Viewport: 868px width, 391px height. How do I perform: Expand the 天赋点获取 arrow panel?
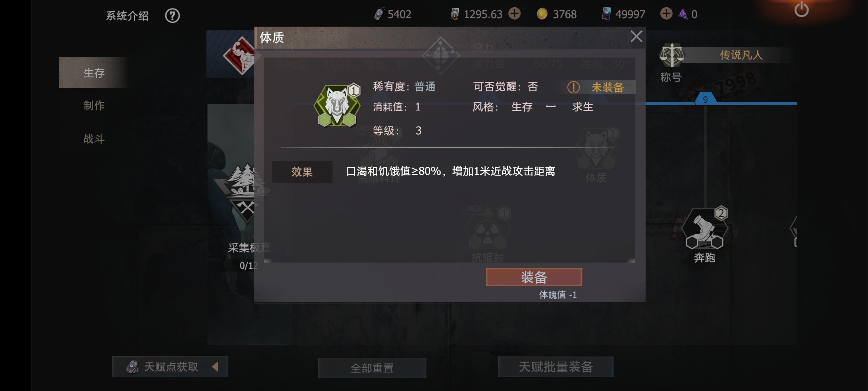(215, 366)
